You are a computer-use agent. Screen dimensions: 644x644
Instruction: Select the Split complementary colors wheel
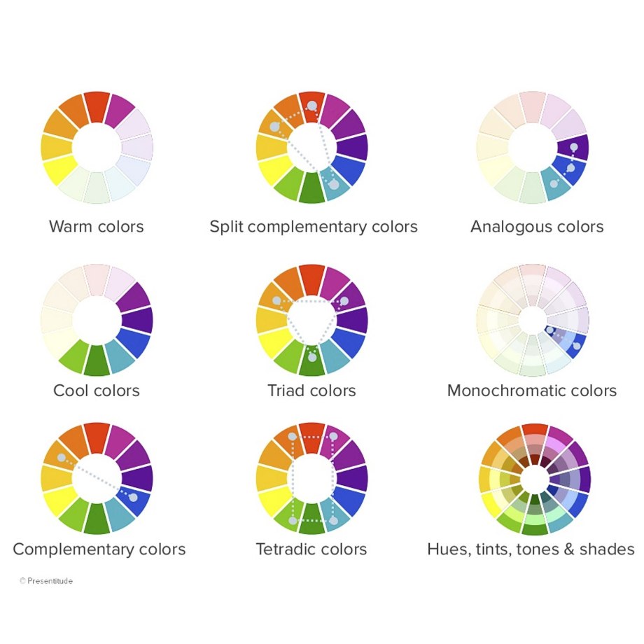311,147
